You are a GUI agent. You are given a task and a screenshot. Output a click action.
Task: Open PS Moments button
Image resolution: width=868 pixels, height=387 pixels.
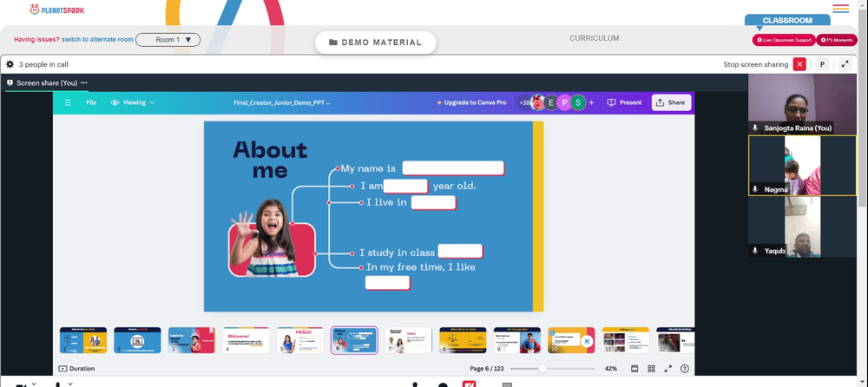[837, 40]
